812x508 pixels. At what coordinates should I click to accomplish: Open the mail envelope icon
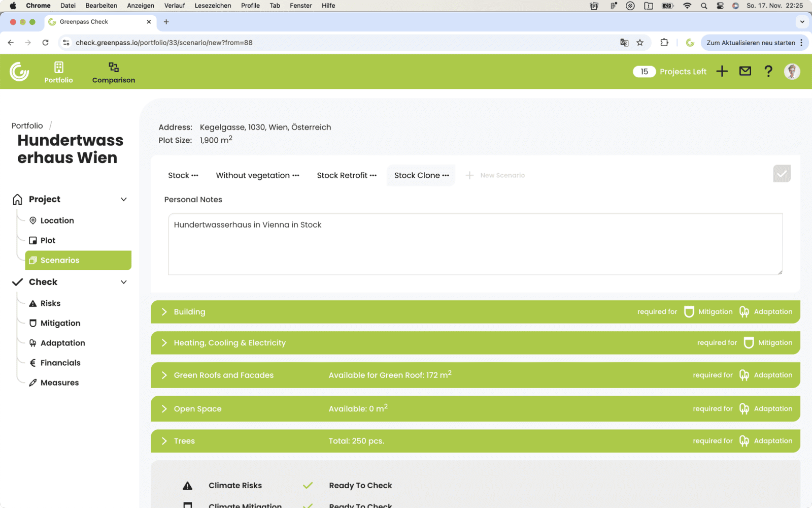745,71
